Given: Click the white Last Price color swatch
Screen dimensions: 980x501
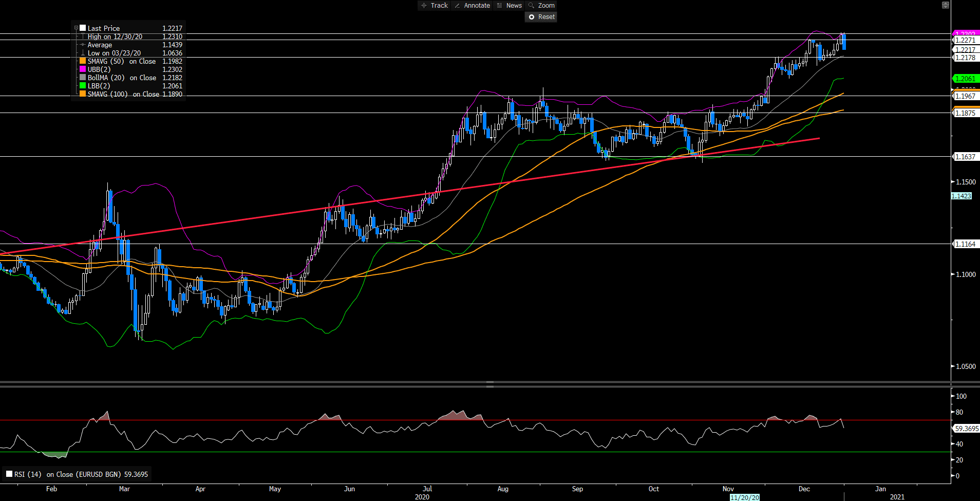Looking at the screenshot, I should tap(83, 28).
